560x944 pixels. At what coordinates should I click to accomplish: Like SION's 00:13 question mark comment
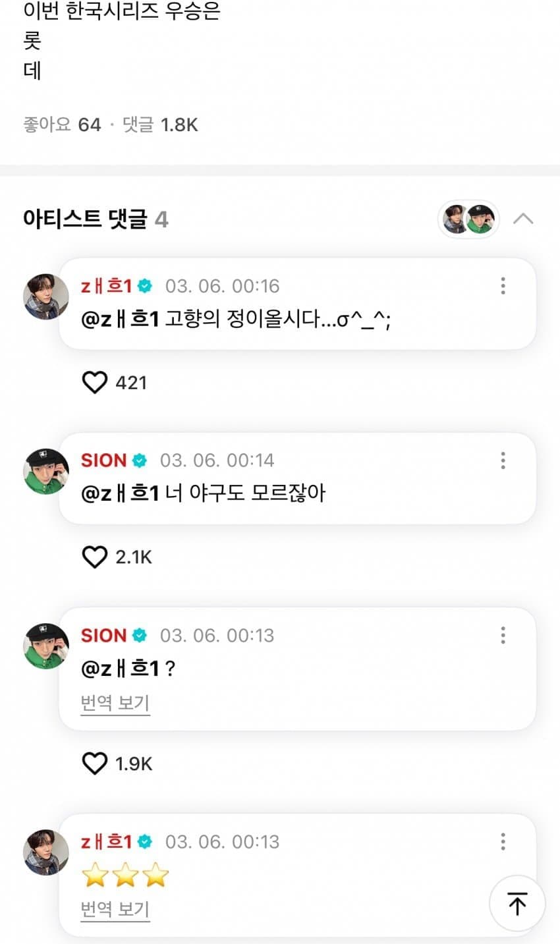[x=95, y=764]
